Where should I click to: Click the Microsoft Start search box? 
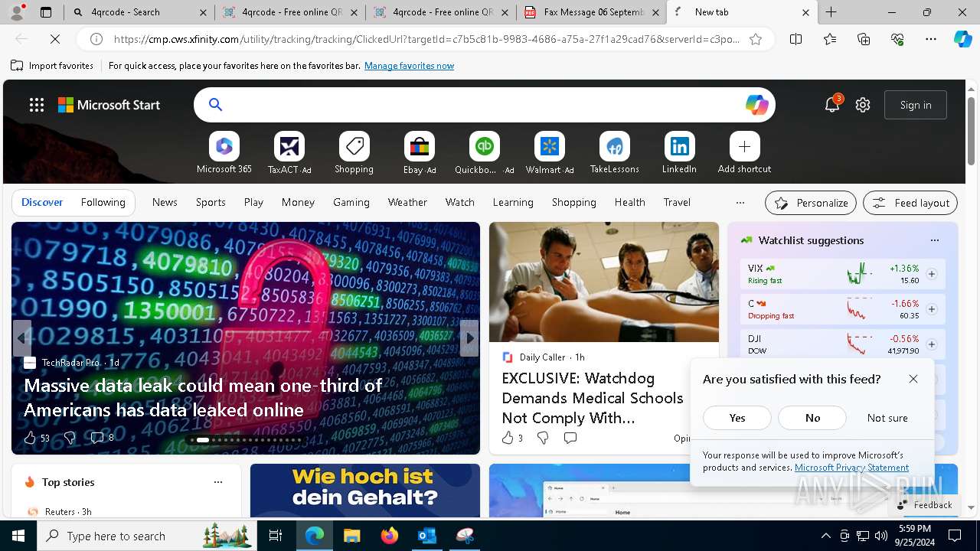[485, 105]
